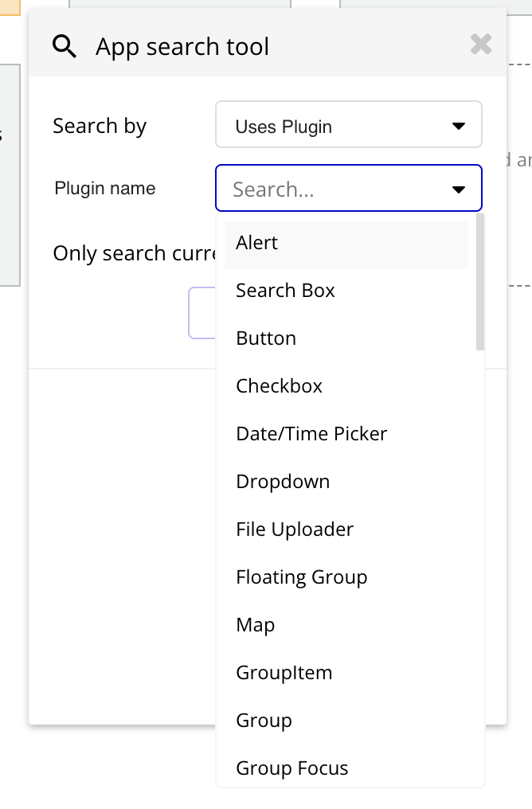Select Map plugin option
Viewport: 532px width, 809px height.
pyautogui.click(x=256, y=625)
